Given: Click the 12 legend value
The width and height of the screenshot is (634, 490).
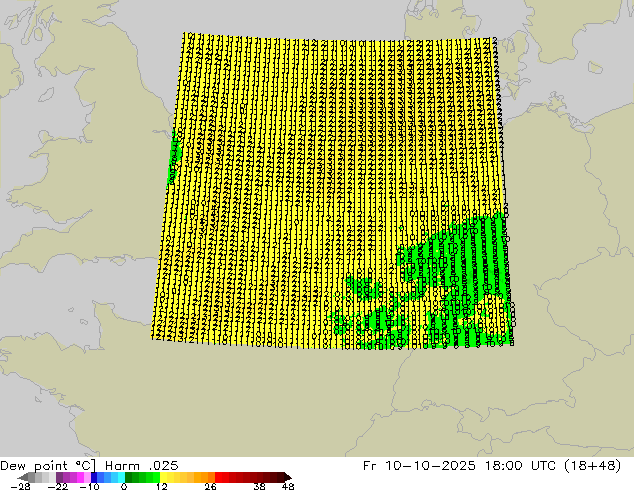Looking at the screenshot, I should point(162,487).
